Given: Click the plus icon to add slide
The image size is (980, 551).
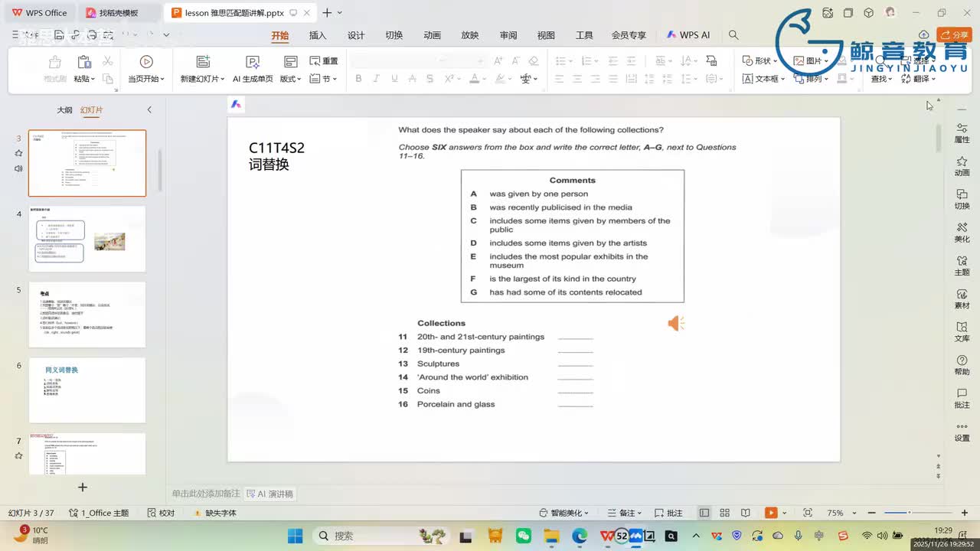Looking at the screenshot, I should point(83,487).
